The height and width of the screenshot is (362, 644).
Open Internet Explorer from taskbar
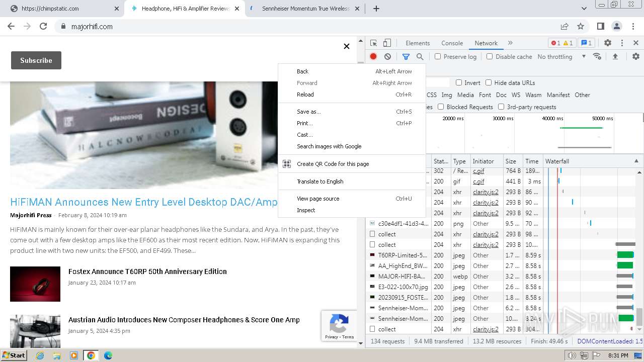(x=40, y=355)
